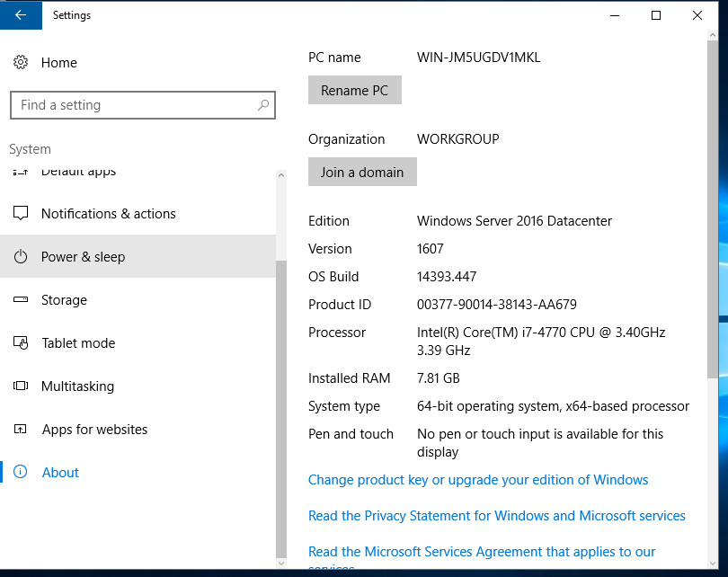
Task: Read the Privacy Statement link
Action: (x=497, y=516)
